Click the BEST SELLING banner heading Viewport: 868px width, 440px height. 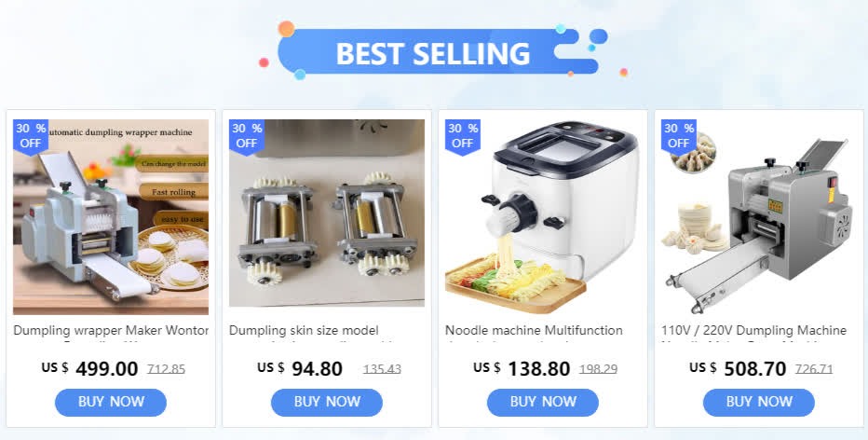tap(433, 52)
